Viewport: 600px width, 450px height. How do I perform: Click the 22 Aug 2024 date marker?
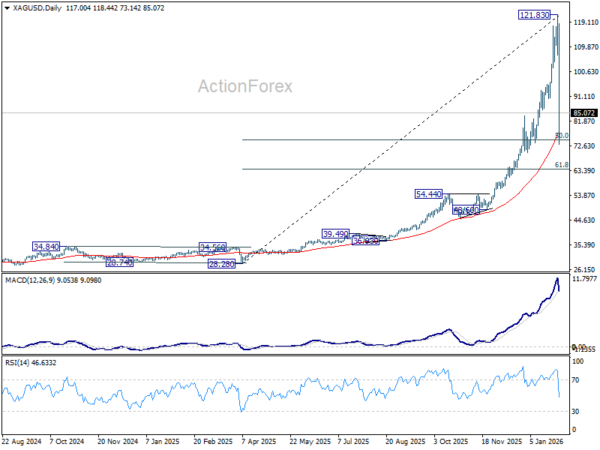(21, 442)
